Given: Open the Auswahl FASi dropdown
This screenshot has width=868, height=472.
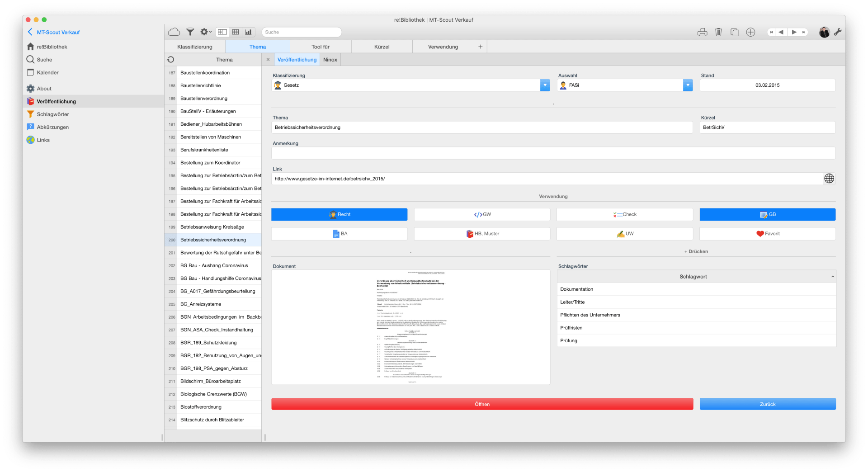Looking at the screenshot, I should coord(687,85).
